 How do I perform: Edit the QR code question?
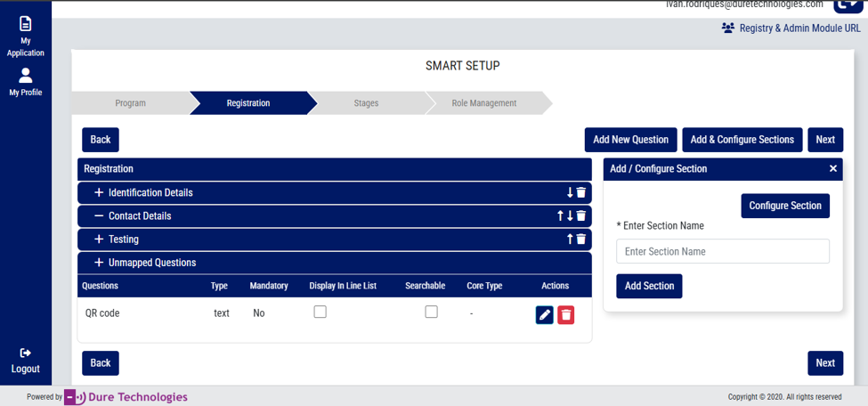(544, 315)
